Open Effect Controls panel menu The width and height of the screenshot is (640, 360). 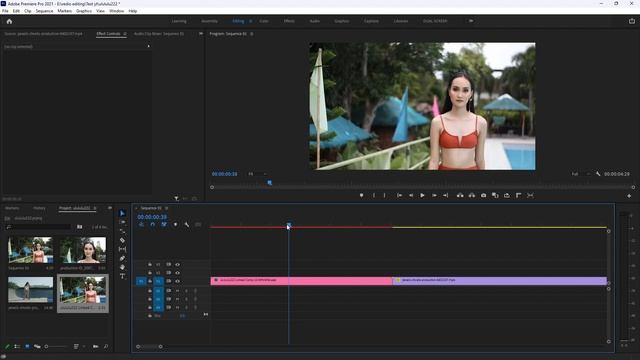[x=124, y=34]
